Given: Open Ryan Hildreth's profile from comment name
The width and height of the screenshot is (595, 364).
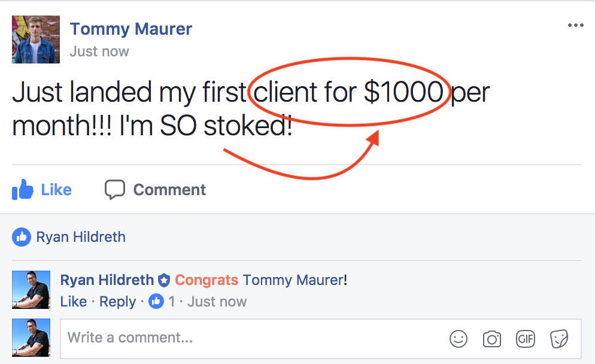Looking at the screenshot, I should [107, 280].
